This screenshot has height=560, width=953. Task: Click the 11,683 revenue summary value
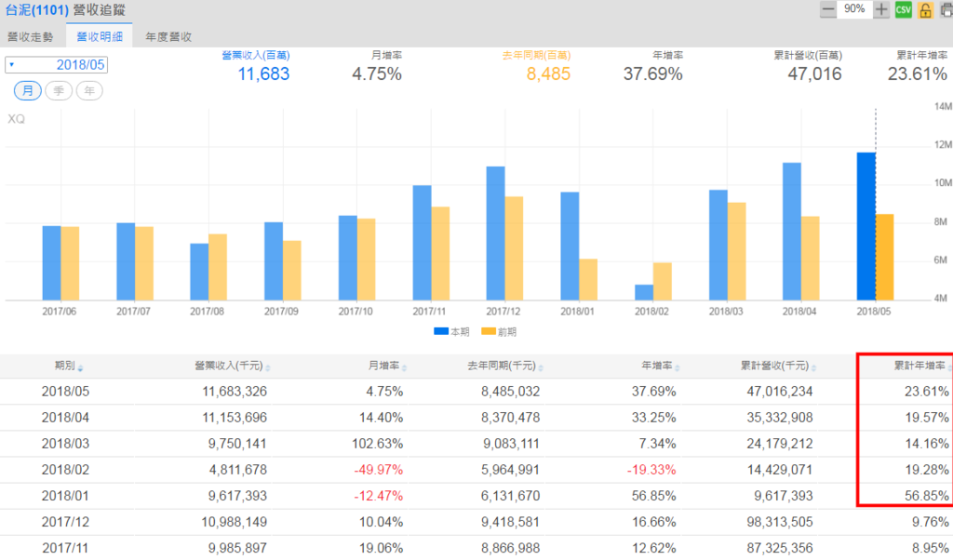point(263,74)
